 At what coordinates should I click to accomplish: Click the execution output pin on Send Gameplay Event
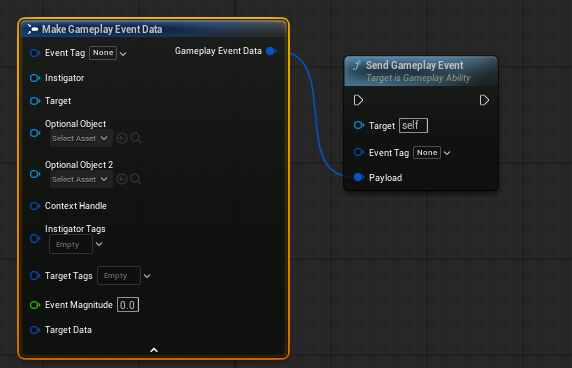[x=484, y=100]
